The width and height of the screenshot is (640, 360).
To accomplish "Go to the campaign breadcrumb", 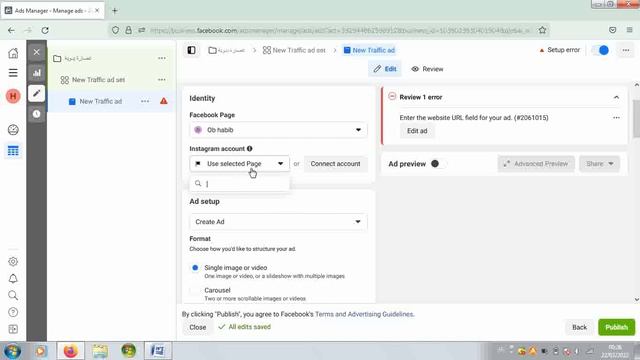I will 227,50.
